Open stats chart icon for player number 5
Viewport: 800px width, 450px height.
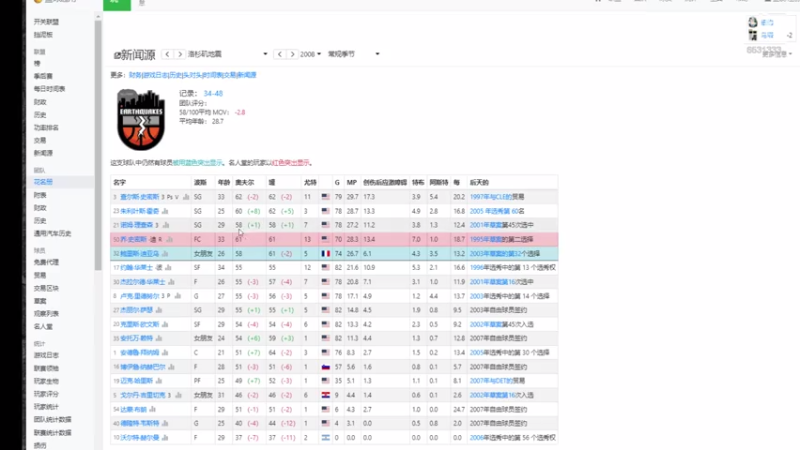tap(178, 395)
